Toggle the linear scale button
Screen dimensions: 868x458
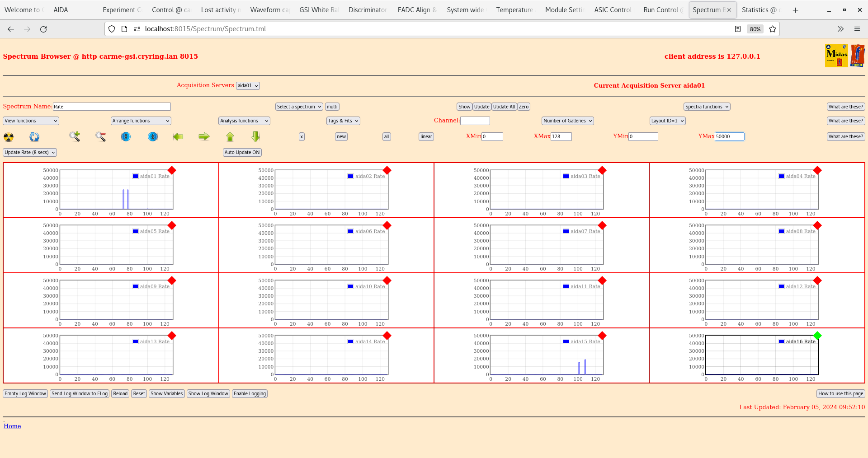tap(426, 137)
